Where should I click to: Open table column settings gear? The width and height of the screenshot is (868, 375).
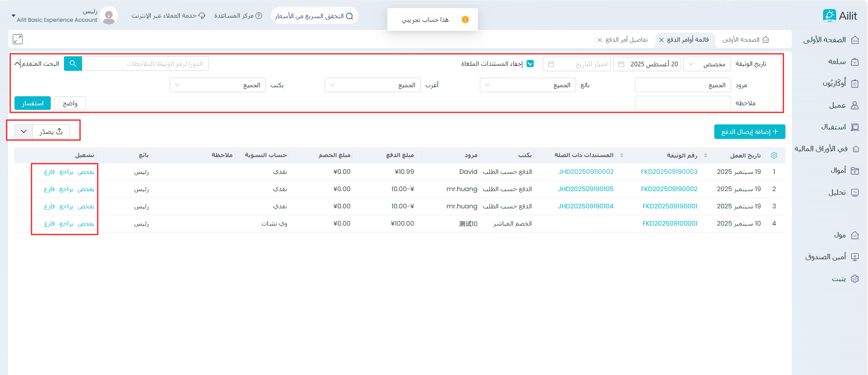click(774, 155)
